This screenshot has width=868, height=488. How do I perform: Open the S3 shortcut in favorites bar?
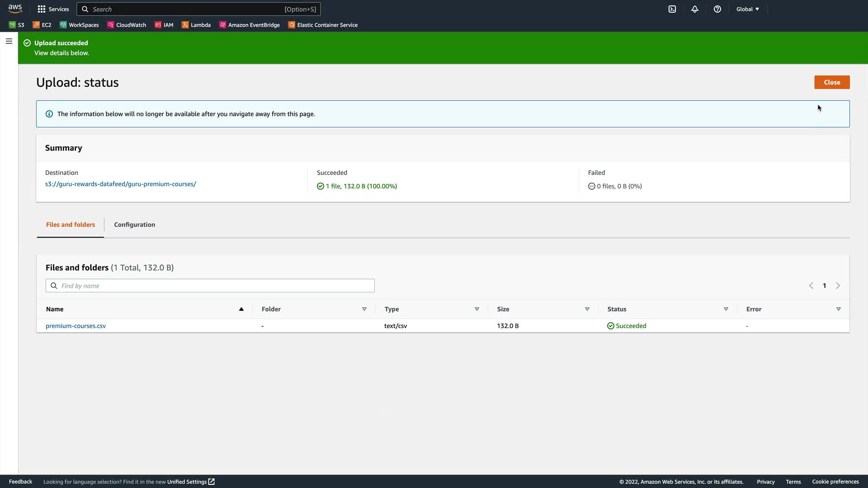[x=17, y=25]
